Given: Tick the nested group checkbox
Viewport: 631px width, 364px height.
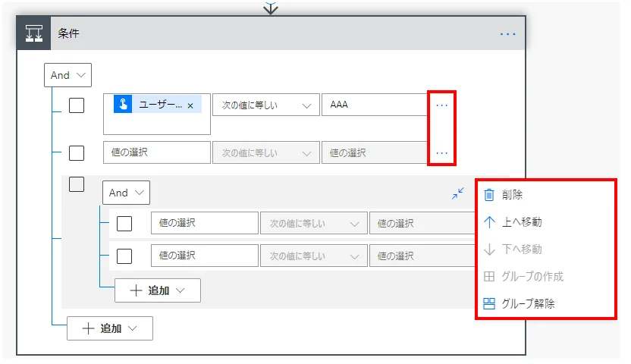Looking at the screenshot, I should 77,184.
